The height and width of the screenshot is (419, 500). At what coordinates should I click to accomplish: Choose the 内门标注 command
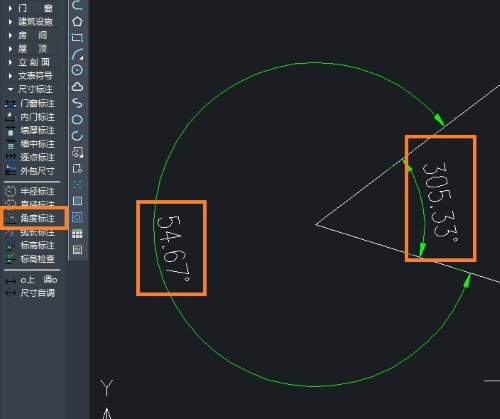pos(30,117)
